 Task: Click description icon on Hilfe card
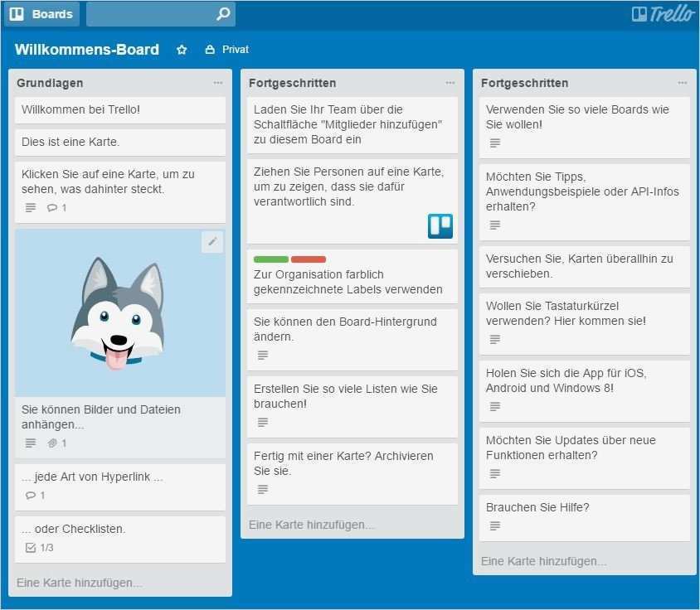click(x=494, y=526)
